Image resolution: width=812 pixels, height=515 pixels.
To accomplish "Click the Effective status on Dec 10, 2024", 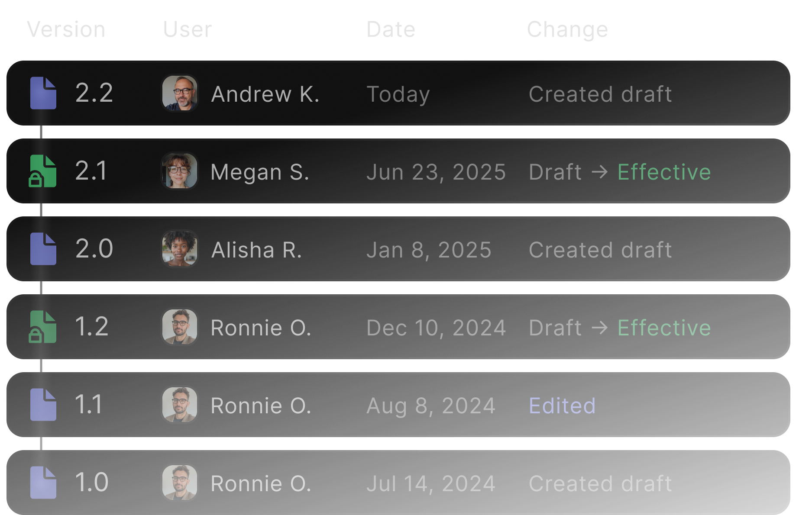I will click(x=664, y=328).
